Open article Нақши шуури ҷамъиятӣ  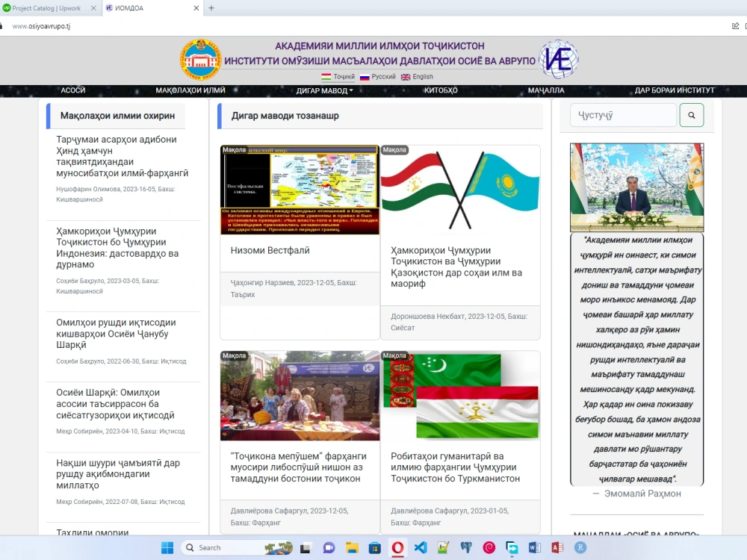[x=118, y=474]
